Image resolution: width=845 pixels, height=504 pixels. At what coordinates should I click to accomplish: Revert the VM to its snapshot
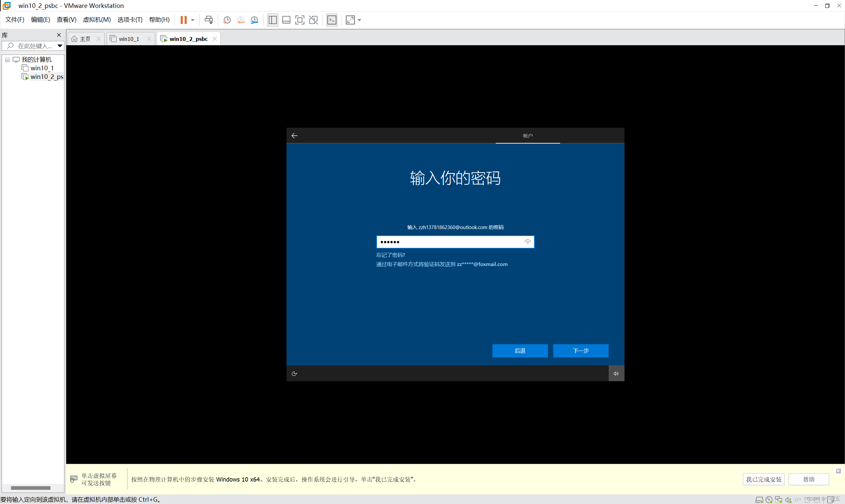click(241, 20)
